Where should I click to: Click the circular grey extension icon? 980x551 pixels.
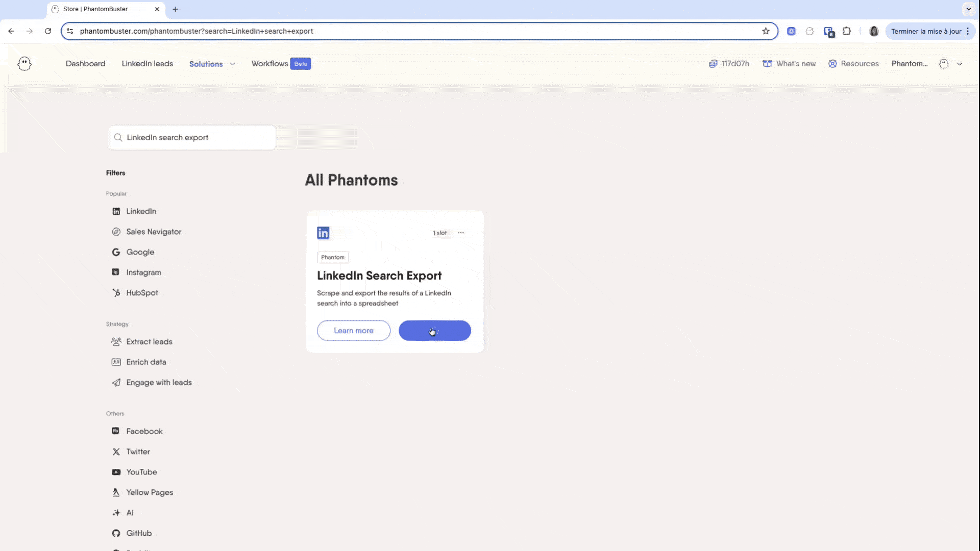[x=810, y=31]
